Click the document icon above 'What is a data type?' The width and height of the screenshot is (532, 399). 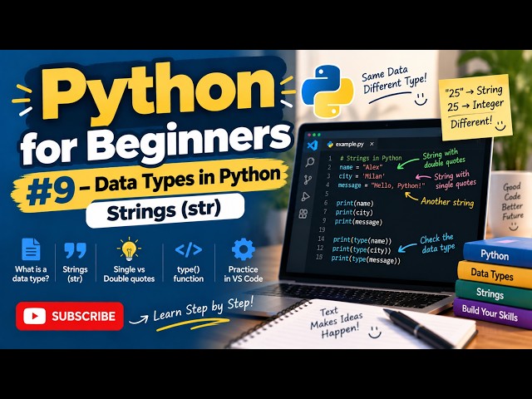coord(31,249)
